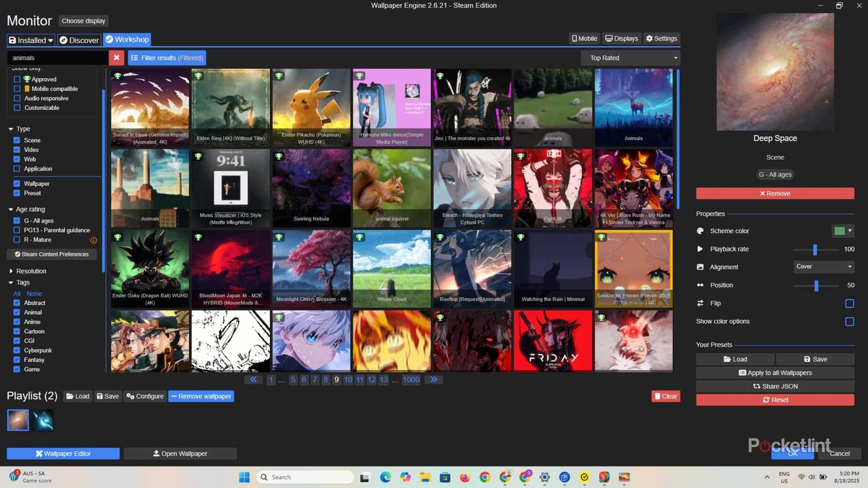Screen dimensions: 868x488
Task: Click the red Remove button for Deep Space
Action: pyautogui.click(x=775, y=193)
